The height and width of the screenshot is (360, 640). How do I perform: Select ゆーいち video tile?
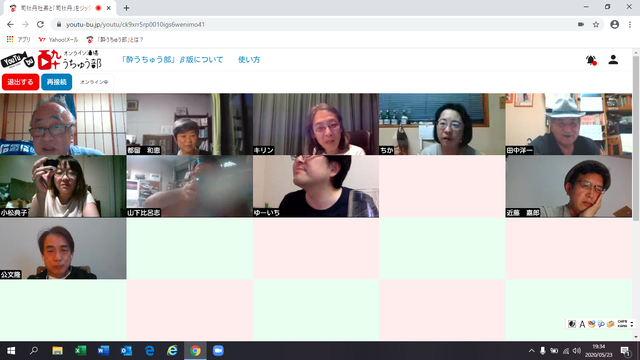pos(316,186)
